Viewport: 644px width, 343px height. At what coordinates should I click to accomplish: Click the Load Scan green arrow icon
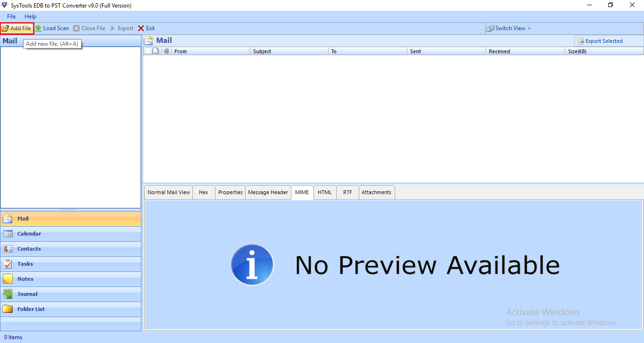tap(38, 28)
